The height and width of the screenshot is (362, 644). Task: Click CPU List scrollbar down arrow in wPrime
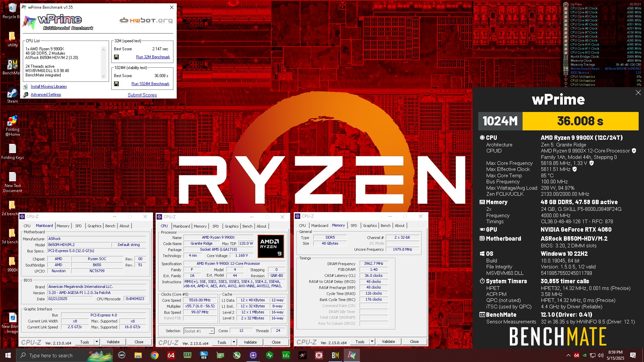[103, 76]
